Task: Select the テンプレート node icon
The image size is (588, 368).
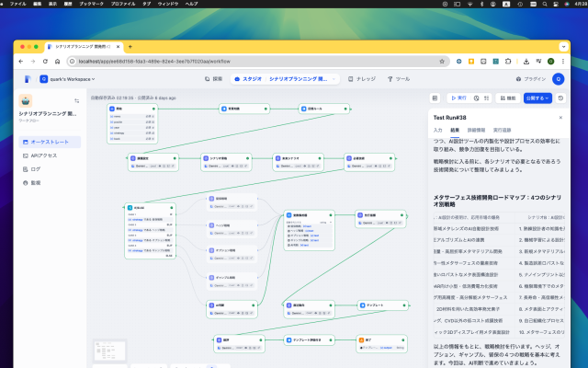Action: (362, 305)
